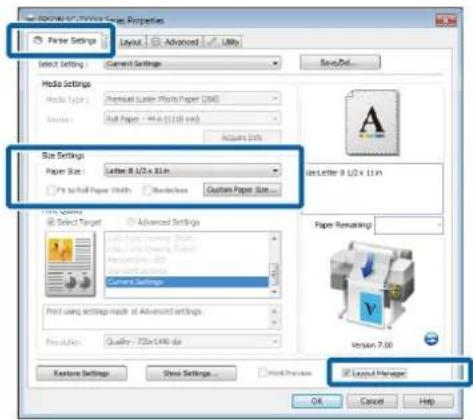Enable the Borderless checkbox
This screenshot has width=473, height=420.
click(x=147, y=190)
